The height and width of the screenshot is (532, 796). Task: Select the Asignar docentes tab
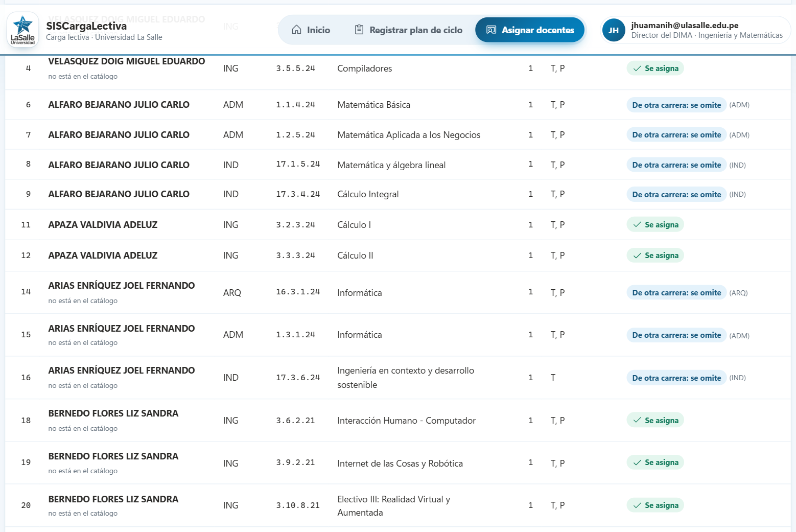click(x=530, y=30)
